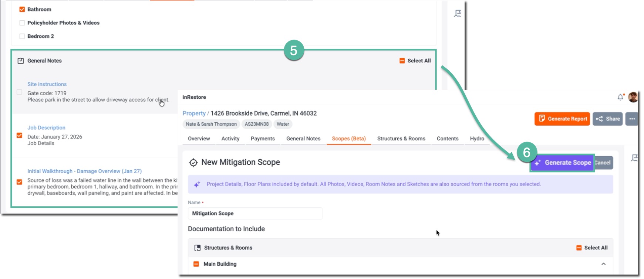Uncheck the Bathroom checkbox
644x279 pixels.
(x=22, y=9)
